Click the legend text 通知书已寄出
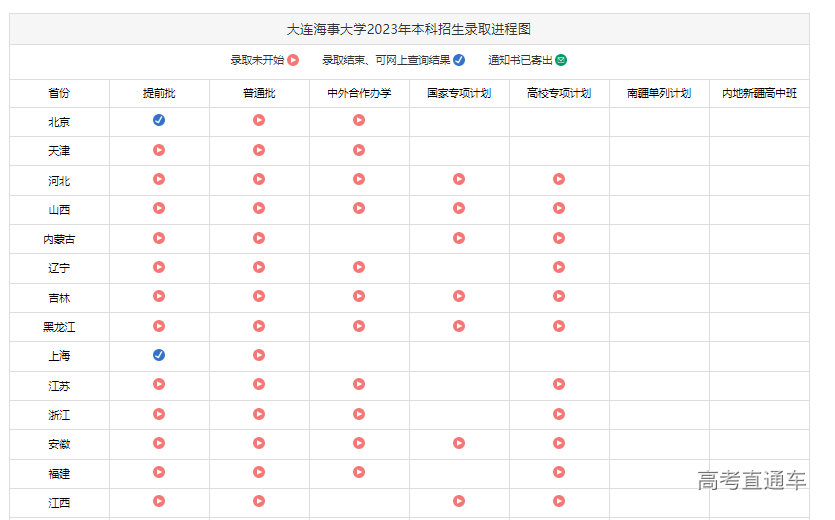This screenshot has width=835, height=520. [x=520, y=60]
